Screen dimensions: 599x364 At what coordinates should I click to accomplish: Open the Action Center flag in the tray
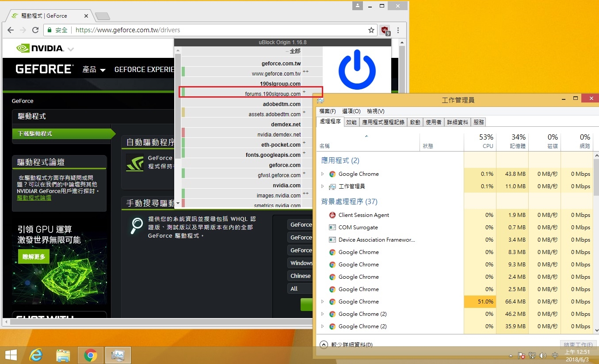(x=522, y=356)
